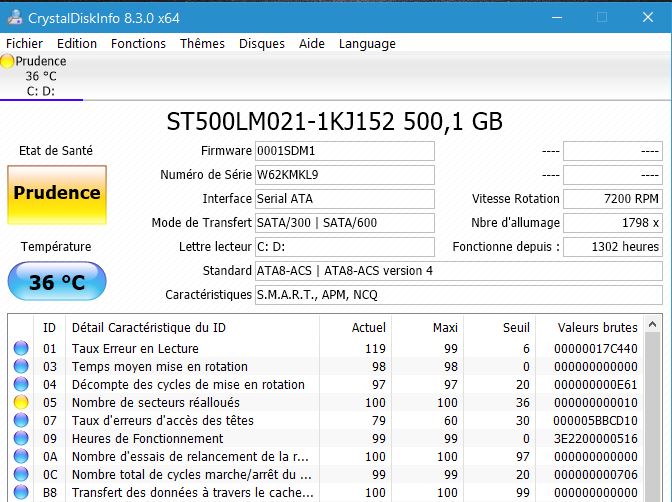Close the CrystalDiskInfo window
Image resolution: width=672 pixels, height=502 pixels.
[x=648, y=18]
